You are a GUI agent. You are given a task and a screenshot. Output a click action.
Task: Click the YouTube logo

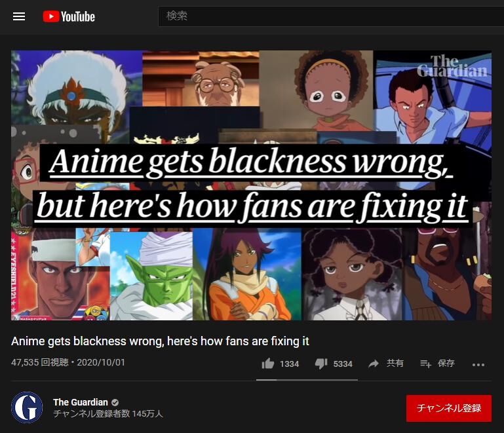pyautogui.click(x=69, y=16)
